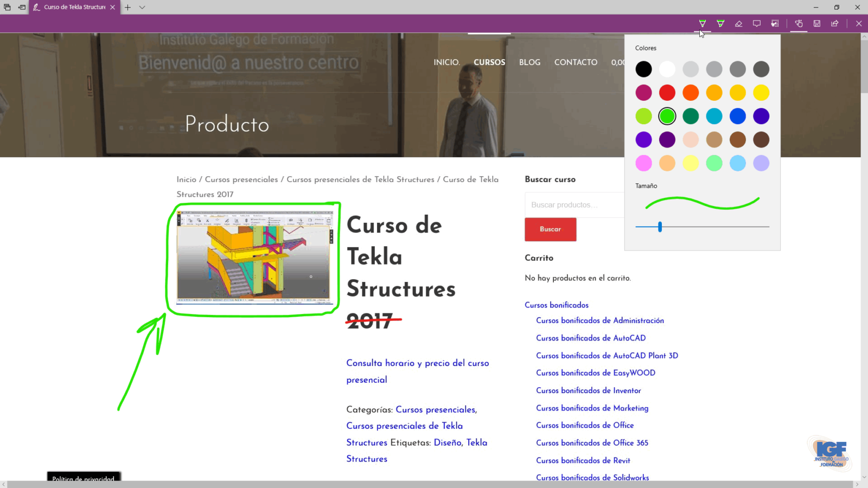Toggle touch writing mode

[x=799, y=23]
